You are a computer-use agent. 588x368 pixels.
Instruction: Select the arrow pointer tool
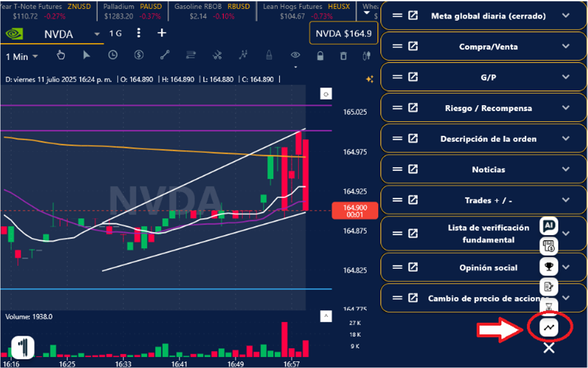pyautogui.click(x=86, y=55)
